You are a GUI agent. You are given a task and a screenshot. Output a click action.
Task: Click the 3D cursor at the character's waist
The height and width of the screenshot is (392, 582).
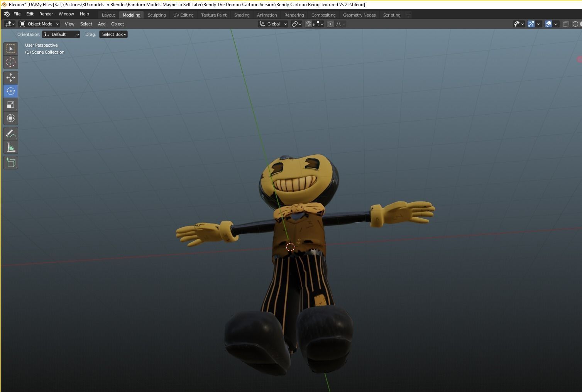pos(290,247)
